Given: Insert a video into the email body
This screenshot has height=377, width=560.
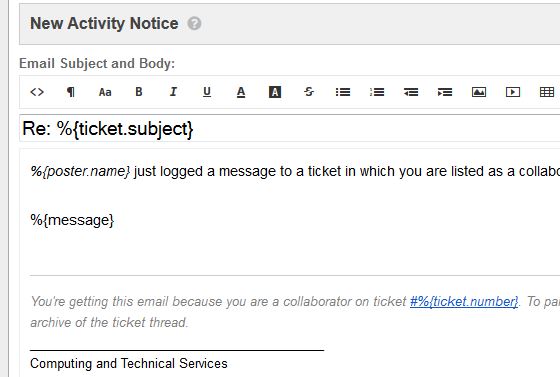Looking at the screenshot, I should 513,92.
